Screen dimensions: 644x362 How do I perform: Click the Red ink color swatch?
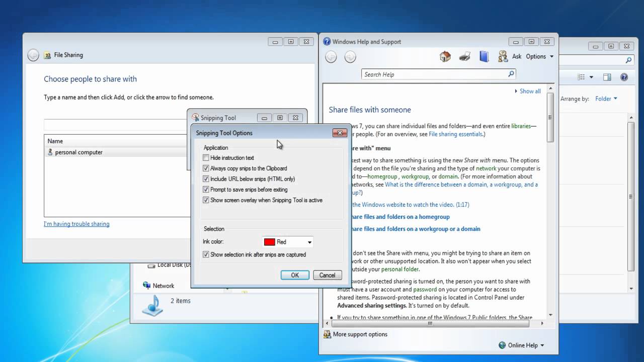[x=270, y=242]
